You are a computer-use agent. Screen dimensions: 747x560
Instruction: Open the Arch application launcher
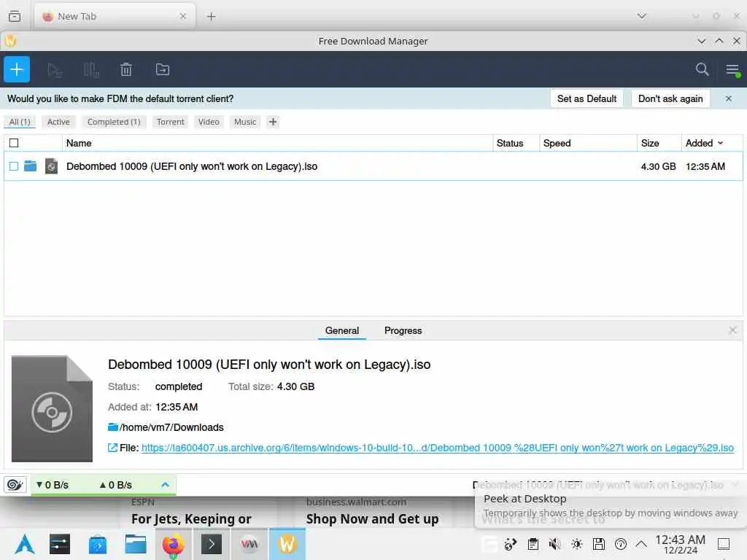point(24,544)
